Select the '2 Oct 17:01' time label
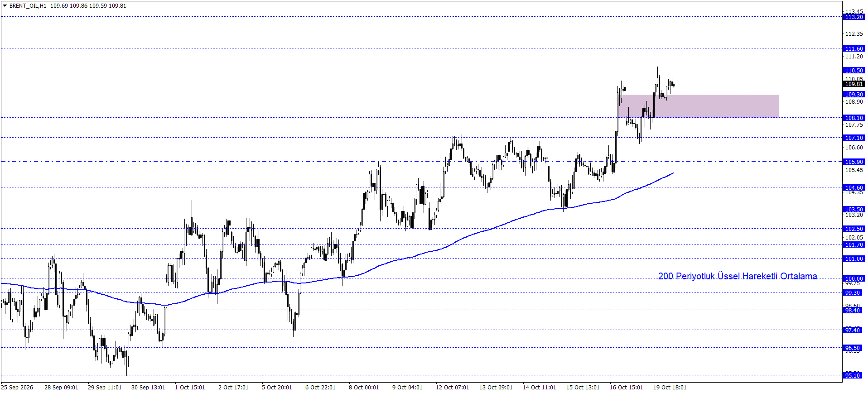868x393 pixels. tap(233, 388)
